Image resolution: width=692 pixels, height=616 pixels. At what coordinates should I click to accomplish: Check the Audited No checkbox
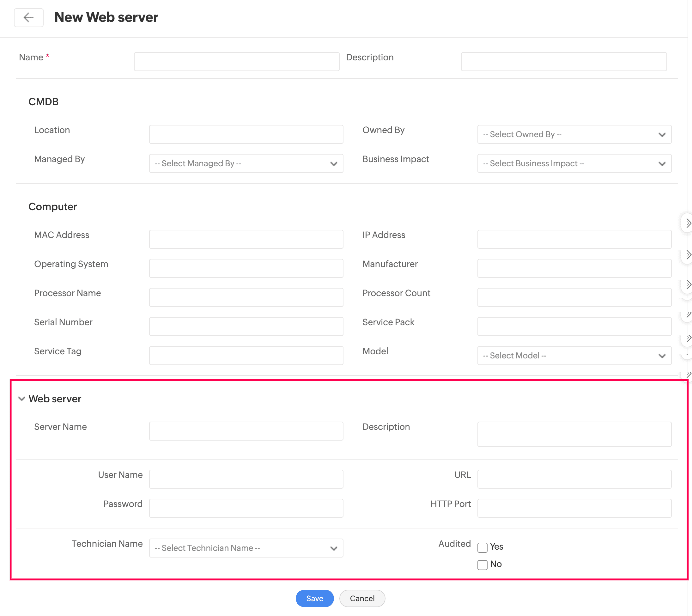482,564
